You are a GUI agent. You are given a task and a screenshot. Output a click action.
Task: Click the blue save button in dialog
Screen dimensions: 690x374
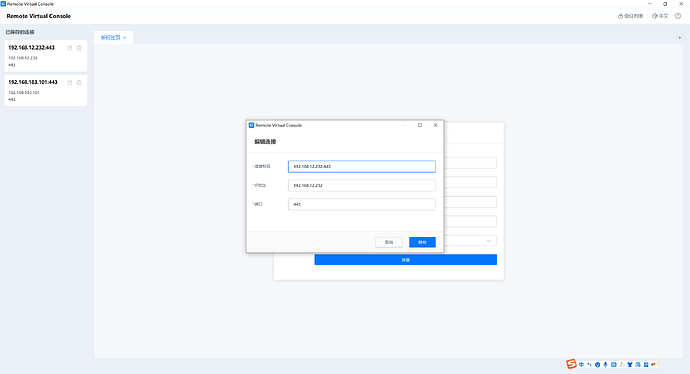click(422, 242)
